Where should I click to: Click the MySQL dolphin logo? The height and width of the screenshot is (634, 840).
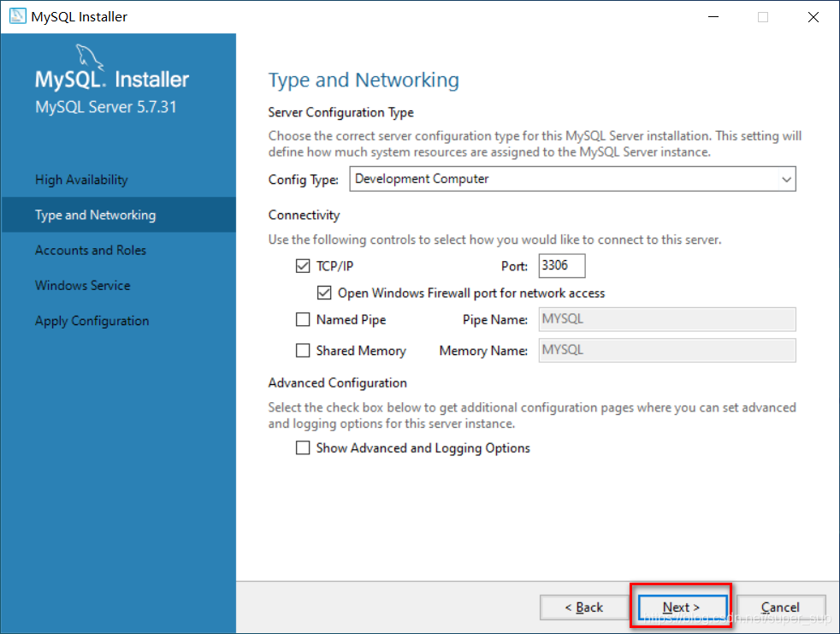[x=89, y=56]
